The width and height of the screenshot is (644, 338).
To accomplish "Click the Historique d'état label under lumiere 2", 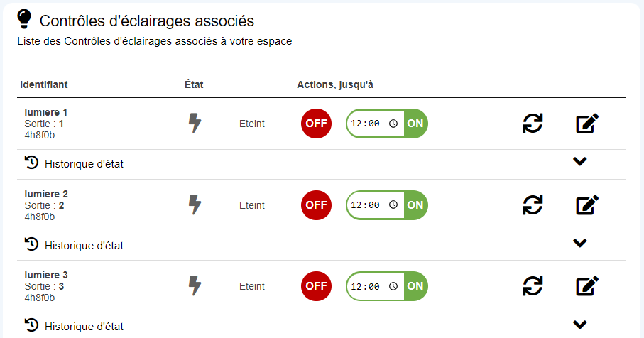I will click(x=84, y=246).
